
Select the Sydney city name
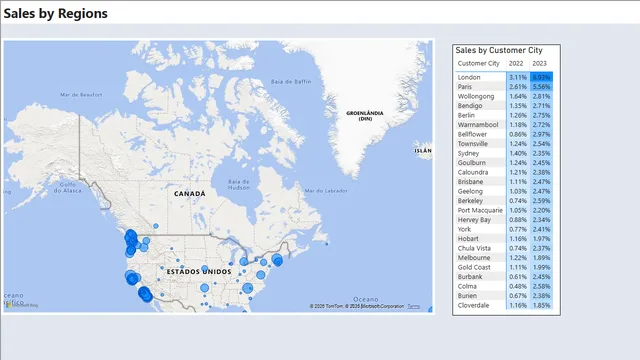click(x=468, y=153)
